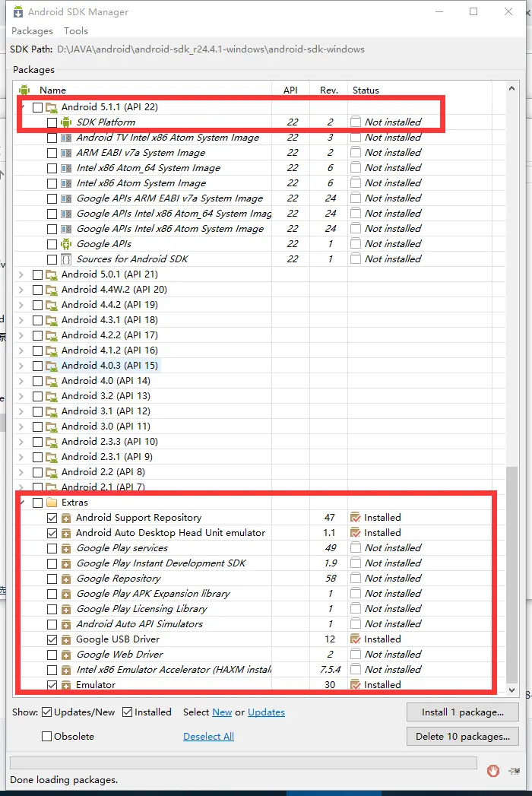This screenshot has height=796, width=532.
Task: Expand Android 2.3.3 (API 10) node
Action: [x=21, y=442]
